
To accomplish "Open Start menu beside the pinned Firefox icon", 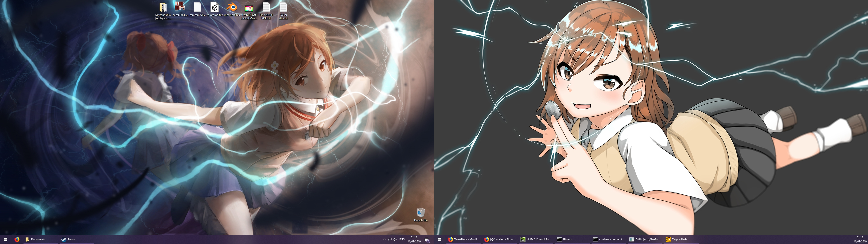I will pyautogui.click(x=5, y=240).
